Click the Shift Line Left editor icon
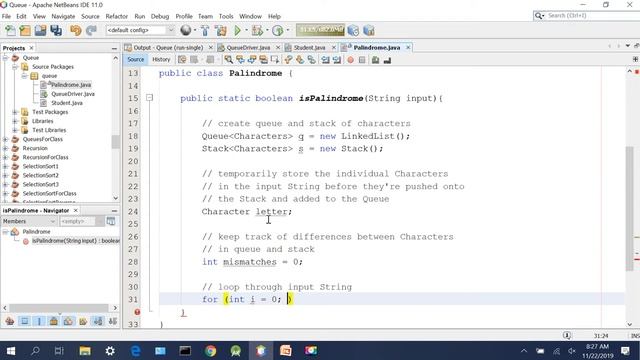The width and height of the screenshot is (640, 360). click(x=325, y=60)
